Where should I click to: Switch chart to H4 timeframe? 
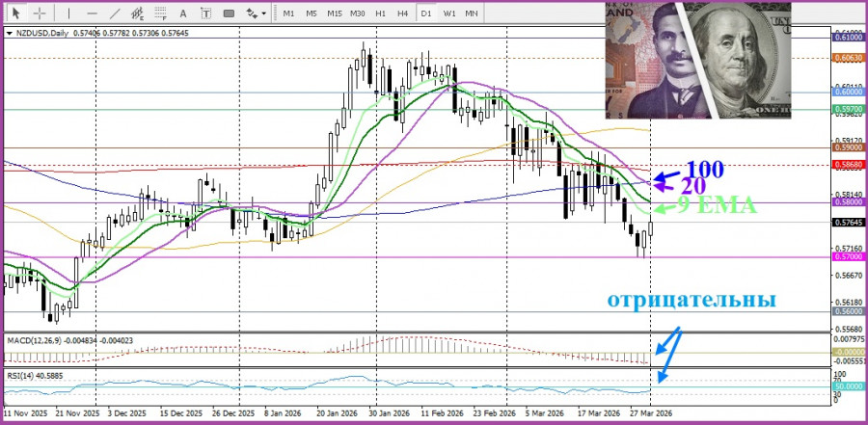(403, 13)
